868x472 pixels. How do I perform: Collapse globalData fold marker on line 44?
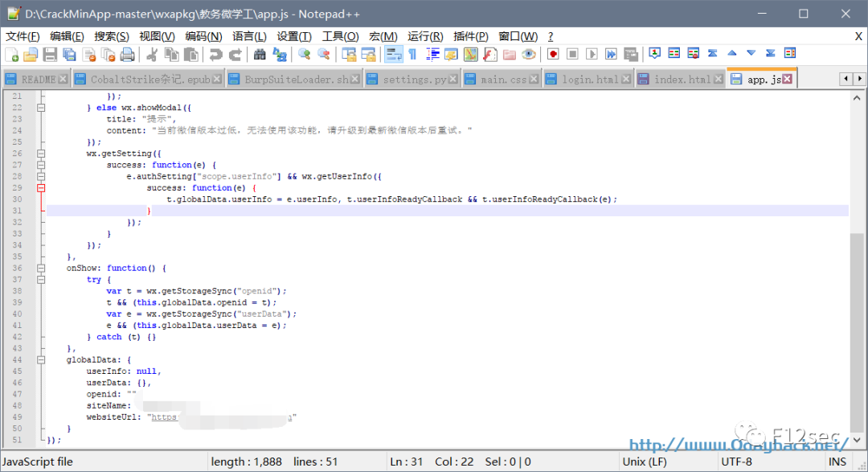(x=41, y=360)
